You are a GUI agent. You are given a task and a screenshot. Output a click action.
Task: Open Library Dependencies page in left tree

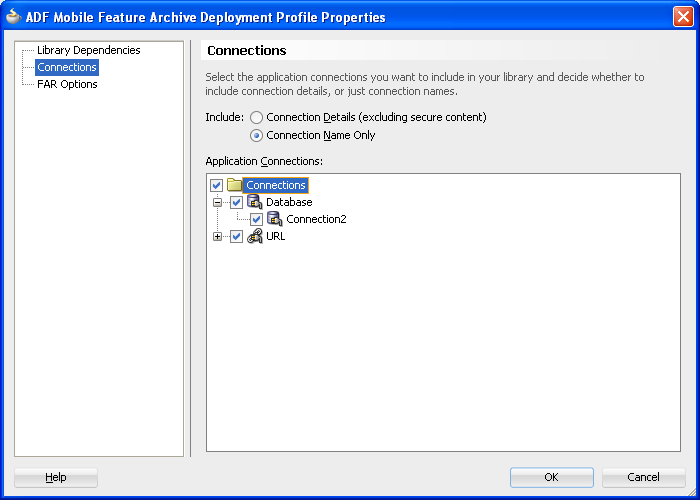pyautogui.click(x=88, y=50)
